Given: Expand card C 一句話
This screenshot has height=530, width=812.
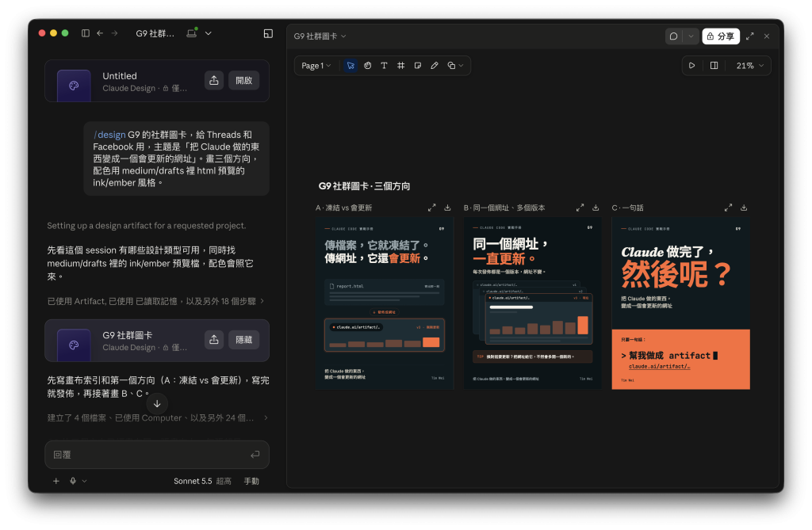Looking at the screenshot, I should [728, 208].
